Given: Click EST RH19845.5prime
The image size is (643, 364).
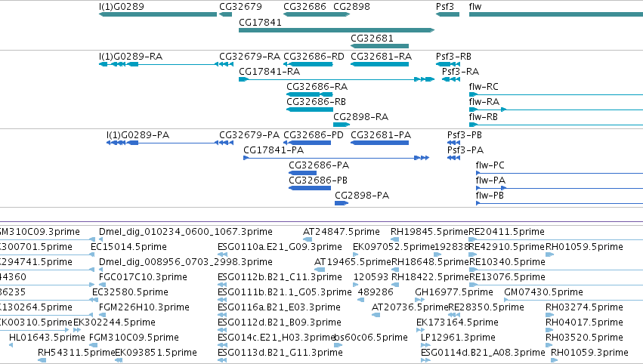Looking at the screenshot, I should click(x=429, y=232).
